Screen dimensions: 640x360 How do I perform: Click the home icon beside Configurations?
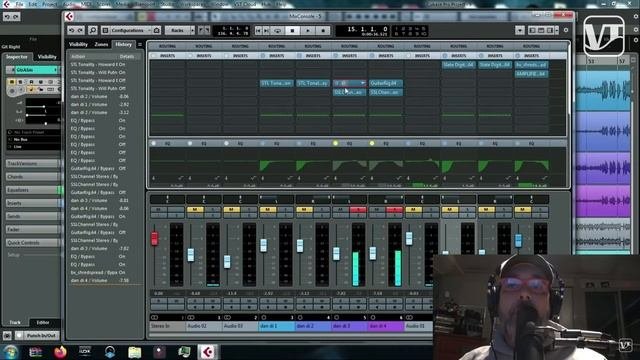[x=157, y=31]
